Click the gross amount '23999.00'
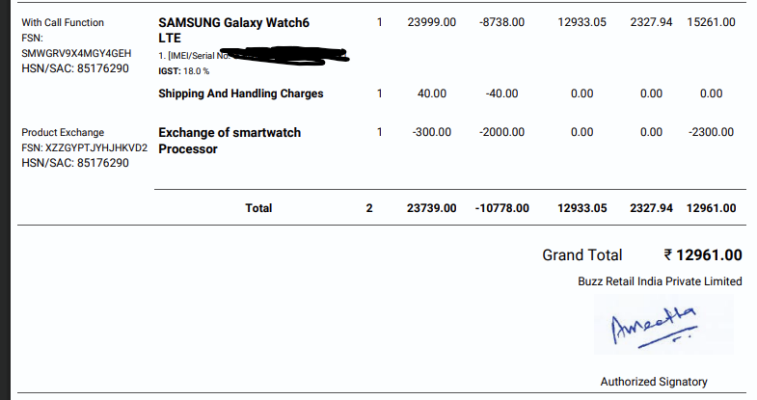The height and width of the screenshot is (400, 757). click(x=432, y=22)
